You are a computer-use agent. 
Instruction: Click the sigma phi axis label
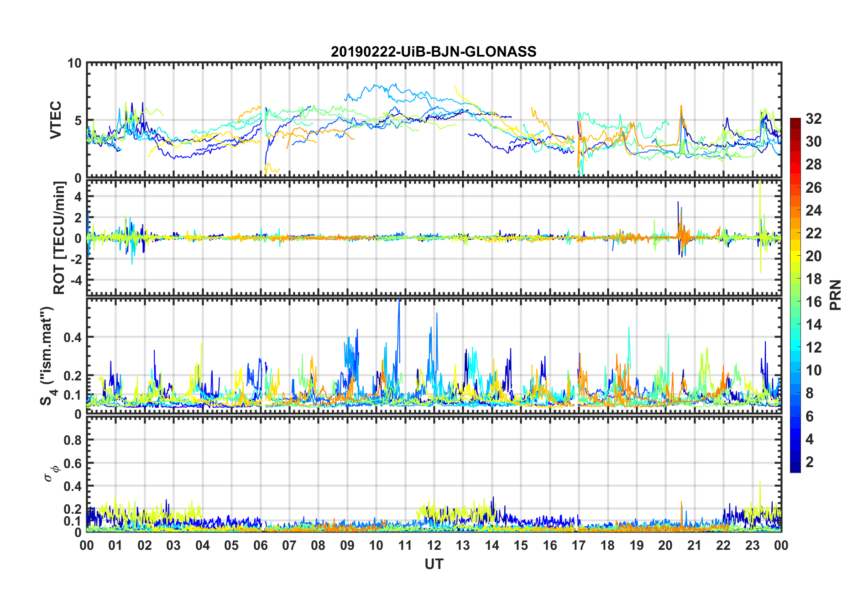pos(51,473)
